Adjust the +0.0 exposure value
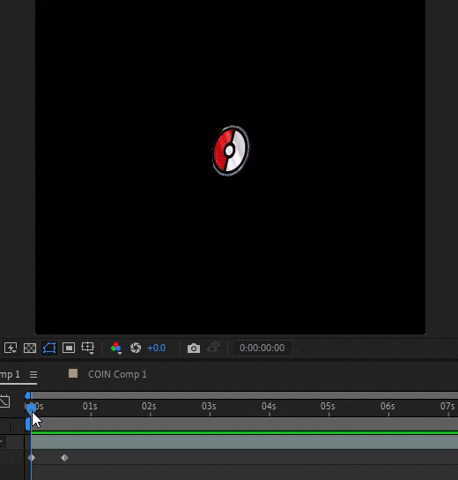Viewport: 458px width, 480px height. click(x=156, y=348)
